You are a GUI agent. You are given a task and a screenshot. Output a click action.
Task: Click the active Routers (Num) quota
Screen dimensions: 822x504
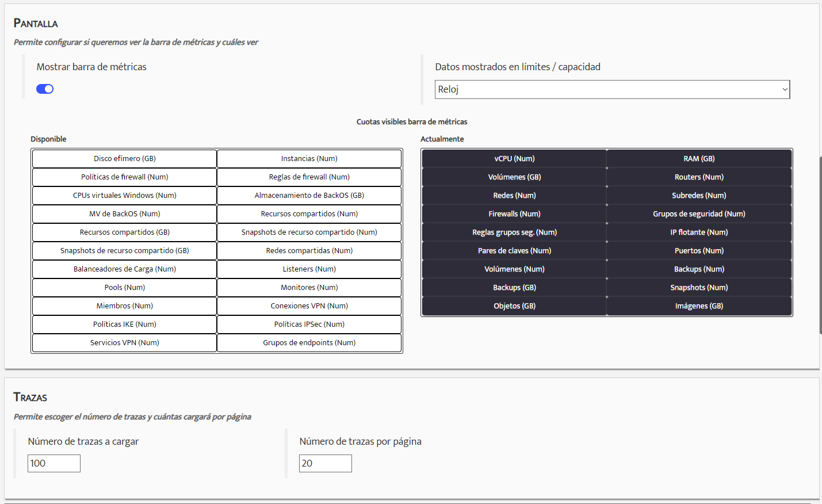pos(699,177)
